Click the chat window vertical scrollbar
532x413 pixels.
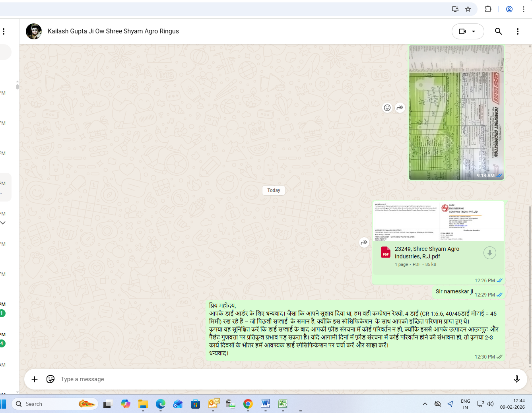pos(530,278)
